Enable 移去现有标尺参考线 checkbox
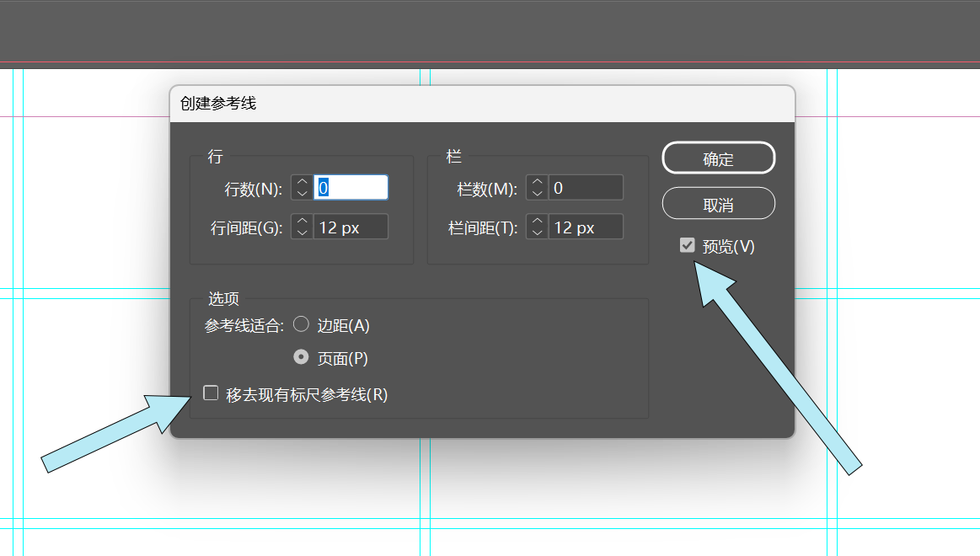 [211, 393]
